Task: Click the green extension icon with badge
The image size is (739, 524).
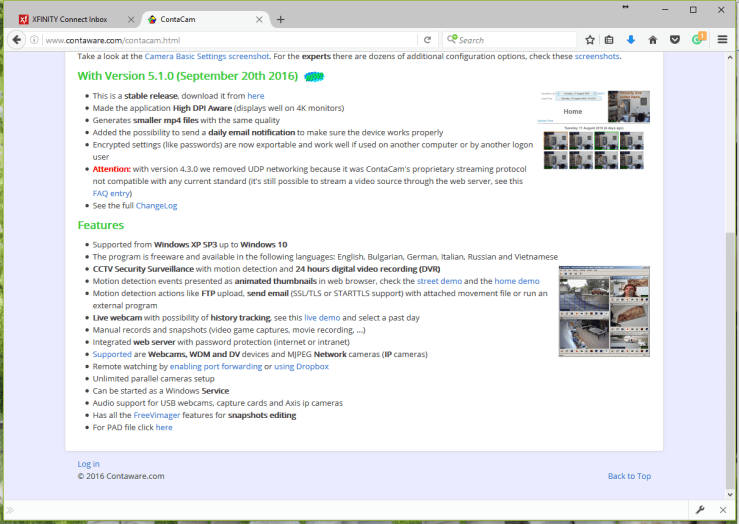Action: [697, 40]
